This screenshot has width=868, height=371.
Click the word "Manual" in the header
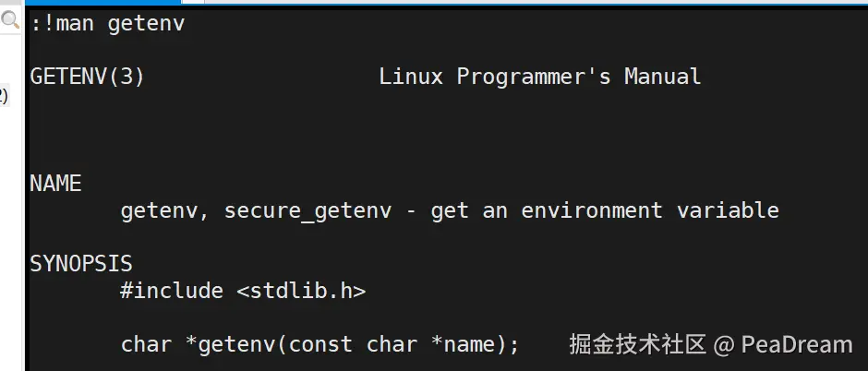(x=663, y=77)
